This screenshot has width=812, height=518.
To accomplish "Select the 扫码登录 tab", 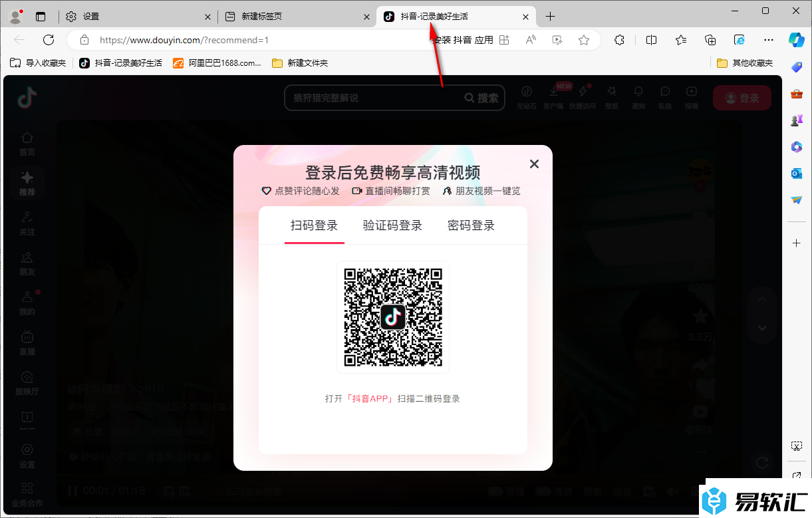I will [x=315, y=225].
